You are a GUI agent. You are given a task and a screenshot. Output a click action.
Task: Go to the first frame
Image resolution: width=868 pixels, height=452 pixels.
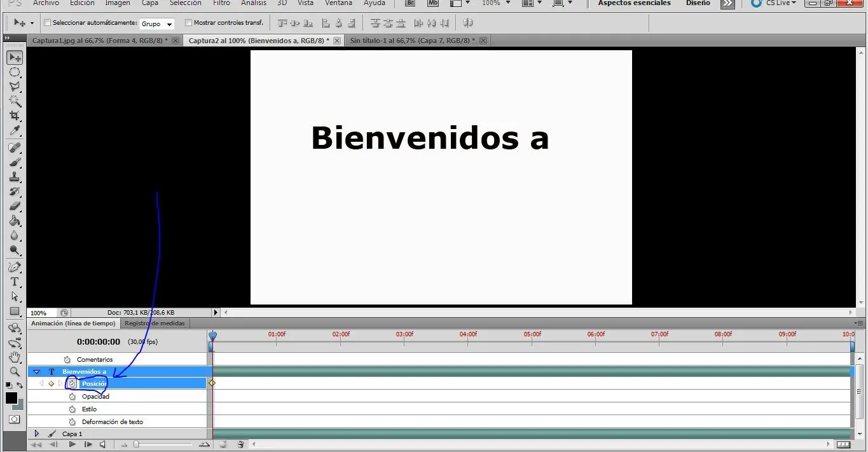(36, 444)
